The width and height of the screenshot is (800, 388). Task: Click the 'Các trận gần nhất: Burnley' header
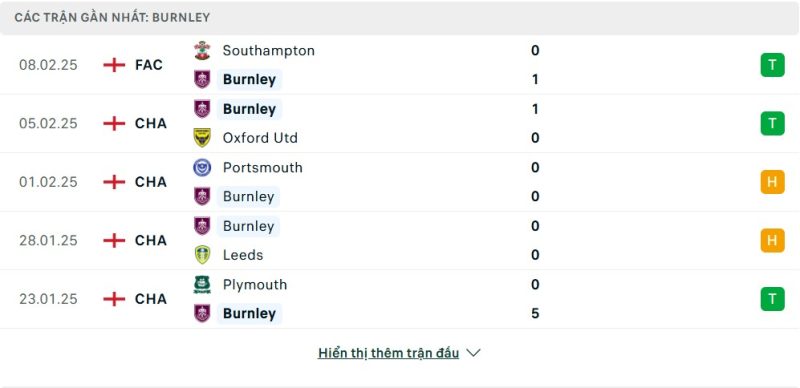[x=112, y=17]
